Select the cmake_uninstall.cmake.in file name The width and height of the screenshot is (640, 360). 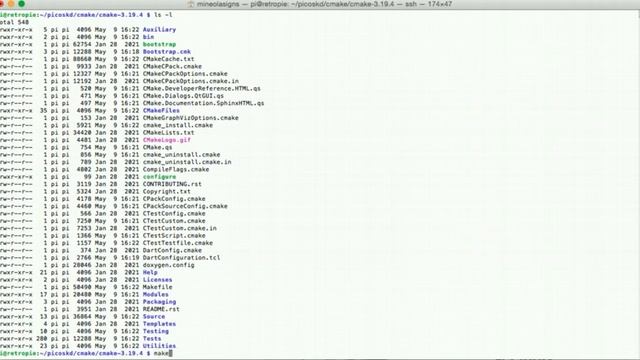click(x=187, y=162)
